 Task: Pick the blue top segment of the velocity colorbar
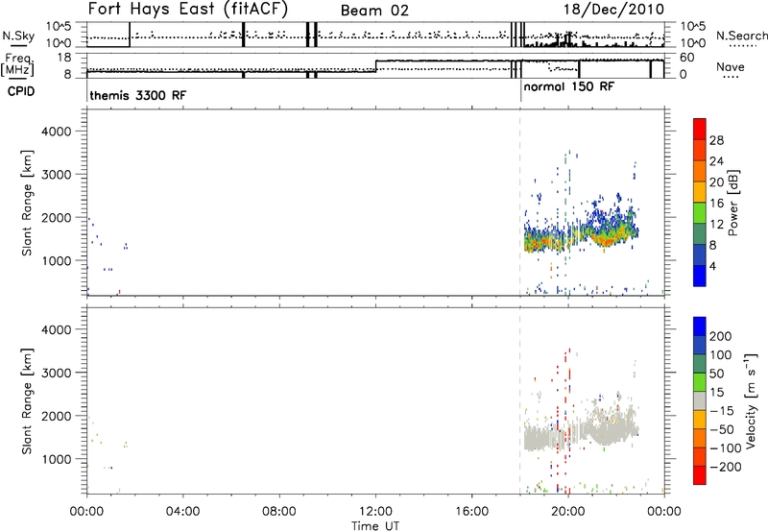pos(700,326)
